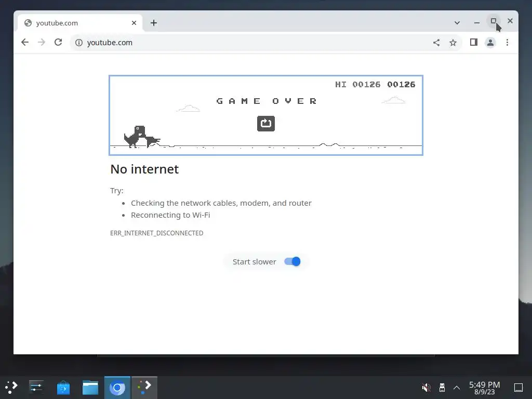Click 'Reconnecting to Wi-Fi' suggestion text
This screenshot has height=399, width=532.
170,215
